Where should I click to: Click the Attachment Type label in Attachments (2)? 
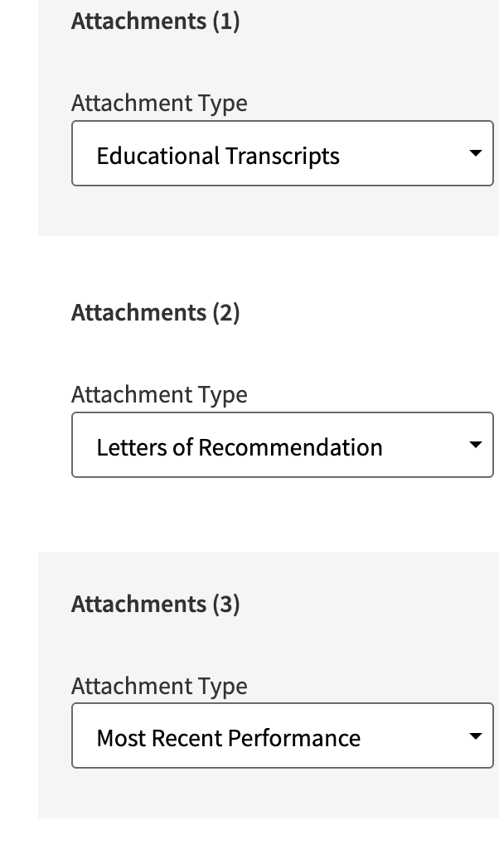click(159, 394)
